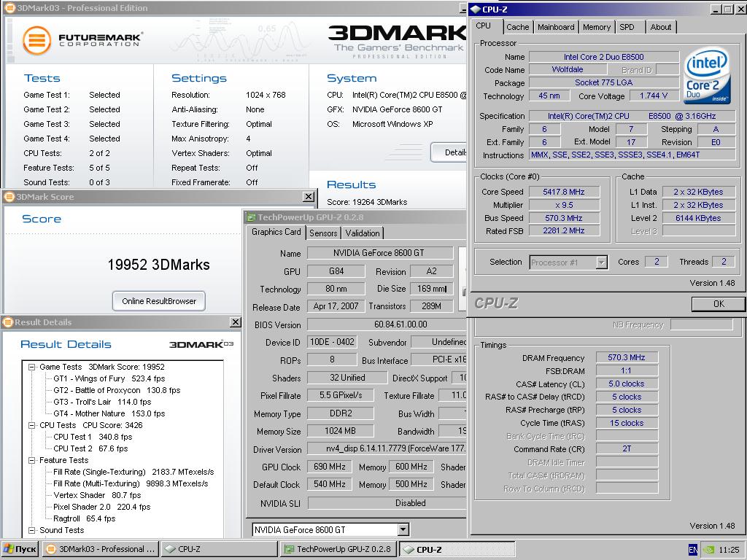Click the Rated FSB 2281.2 MHz value
Image resolution: width=747 pixels, height=560 pixels.
tap(564, 230)
